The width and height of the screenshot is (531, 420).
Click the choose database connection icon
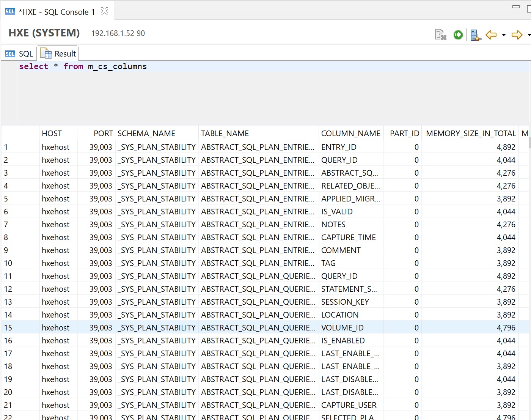(476, 35)
